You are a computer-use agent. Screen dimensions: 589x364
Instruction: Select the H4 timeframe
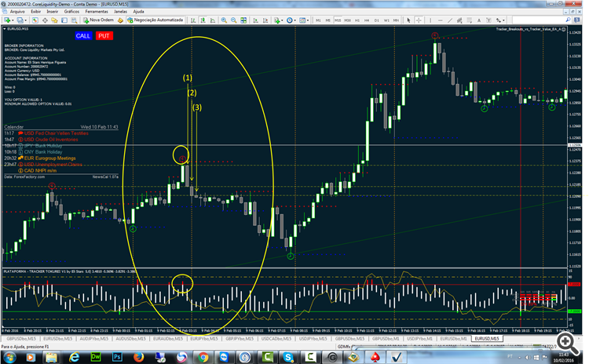click(x=367, y=20)
